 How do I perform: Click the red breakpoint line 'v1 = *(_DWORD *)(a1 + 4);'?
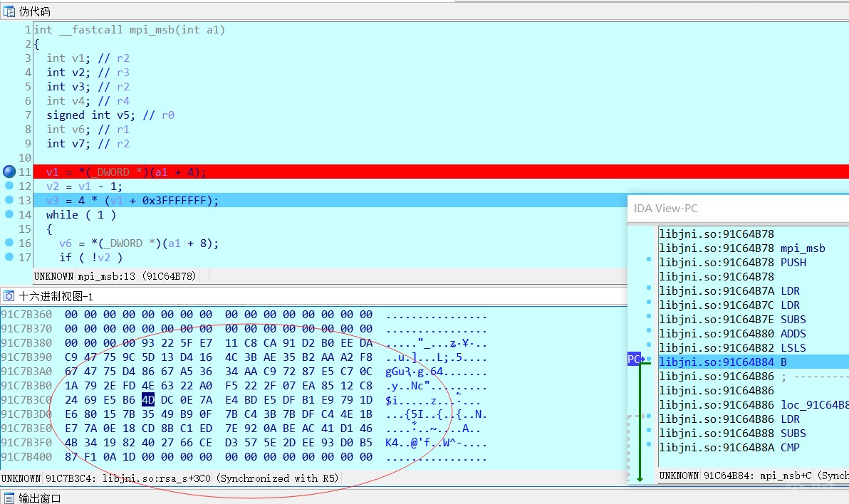125,172
